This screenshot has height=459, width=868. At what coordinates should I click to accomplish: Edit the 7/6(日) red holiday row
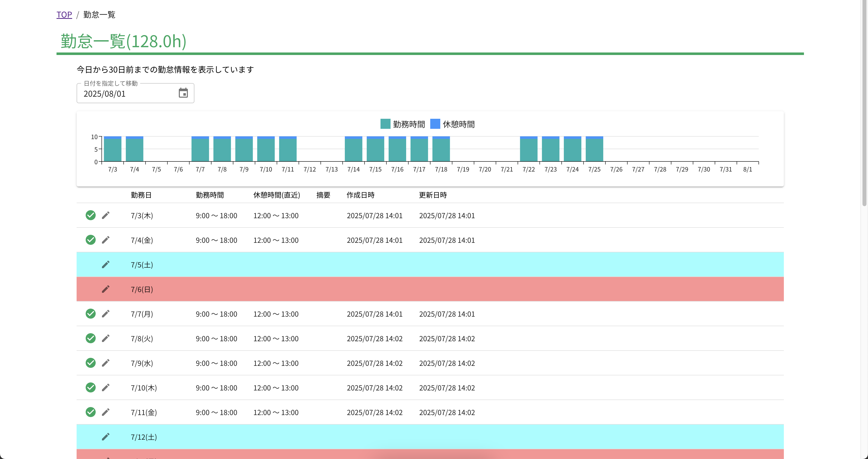point(105,289)
